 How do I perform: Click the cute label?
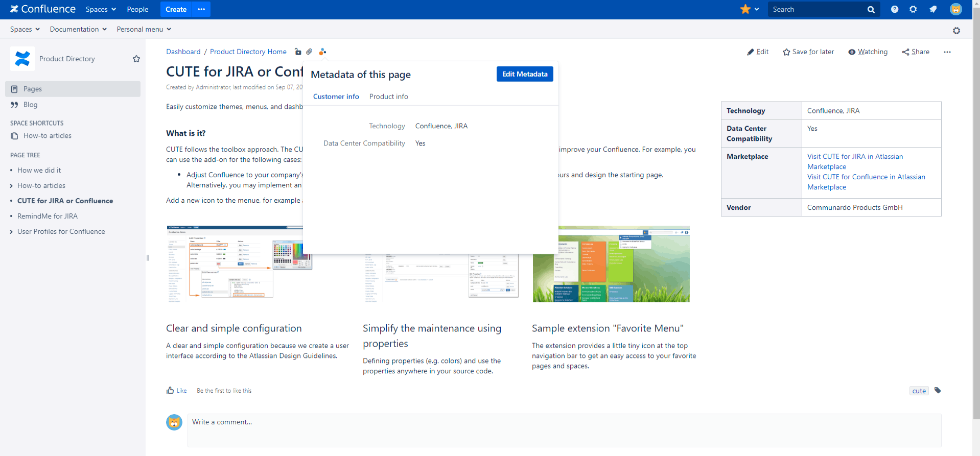[919, 391]
